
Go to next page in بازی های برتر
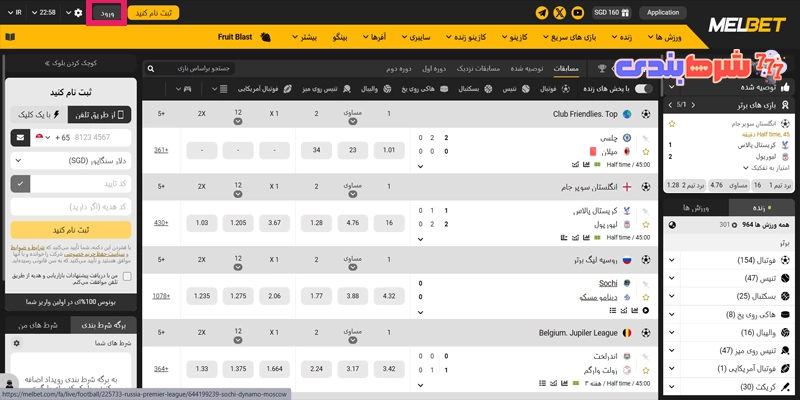click(x=693, y=105)
